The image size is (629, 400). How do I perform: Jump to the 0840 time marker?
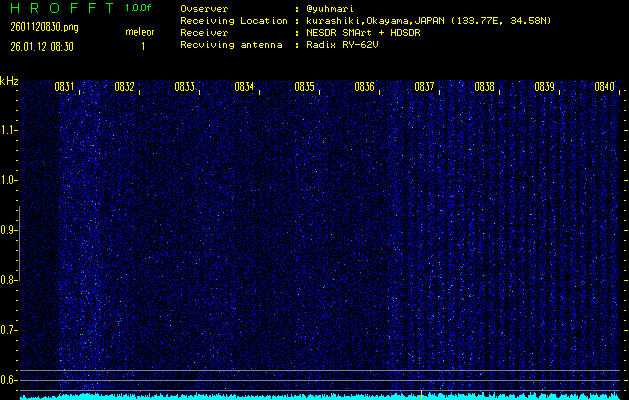pyautogui.click(x=604, y=87)
